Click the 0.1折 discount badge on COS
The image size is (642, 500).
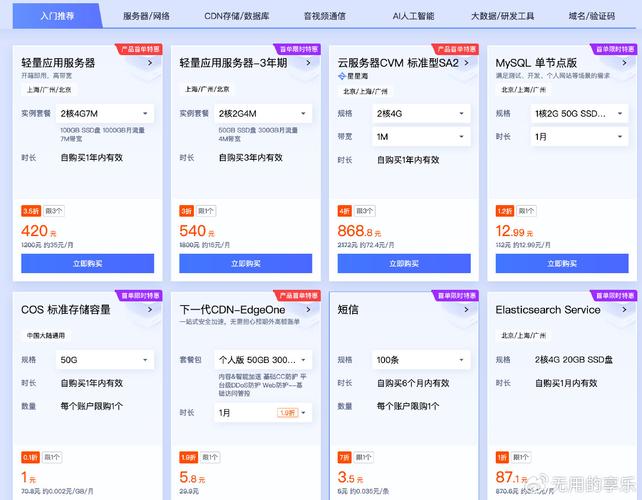tap(30, 457)
